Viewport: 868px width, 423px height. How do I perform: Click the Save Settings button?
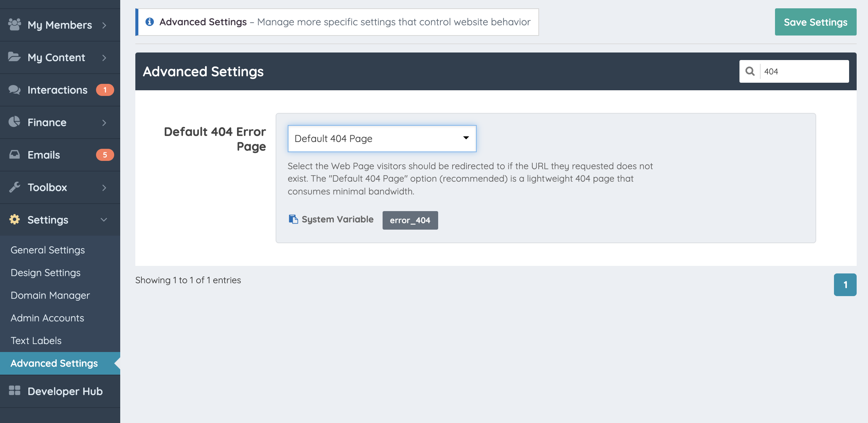coord(815,22)
